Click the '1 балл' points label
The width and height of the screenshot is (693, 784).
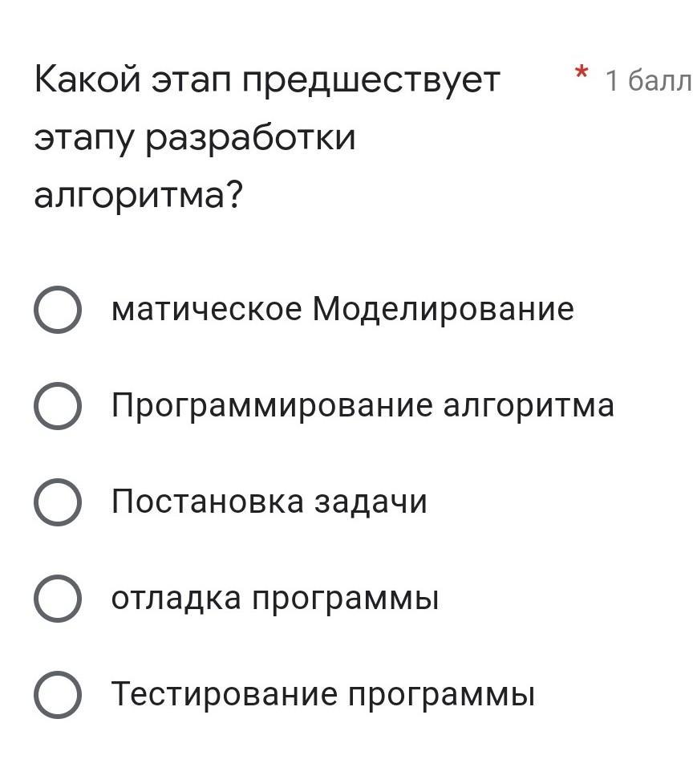[x=649, y=80]
